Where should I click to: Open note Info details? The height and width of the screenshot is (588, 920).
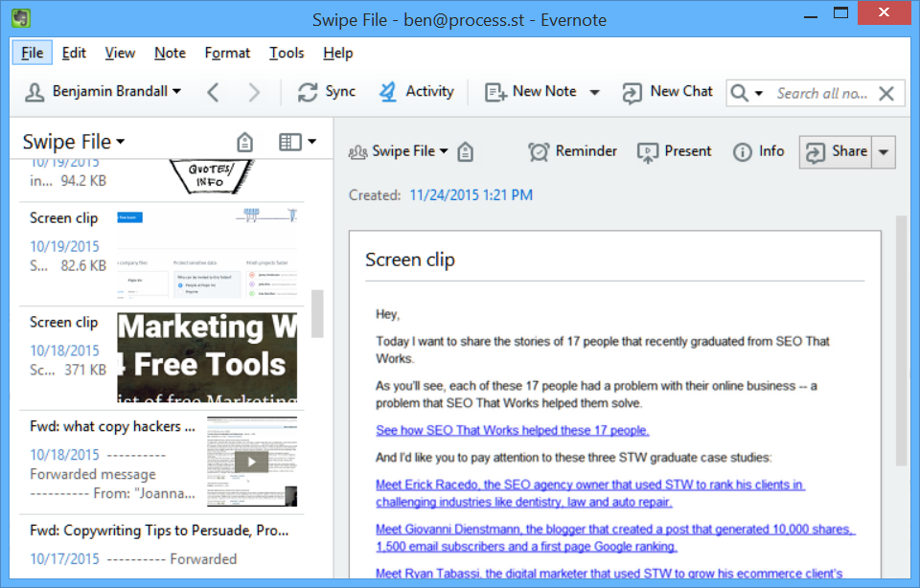pyautogui.click(x=758, y=151)
